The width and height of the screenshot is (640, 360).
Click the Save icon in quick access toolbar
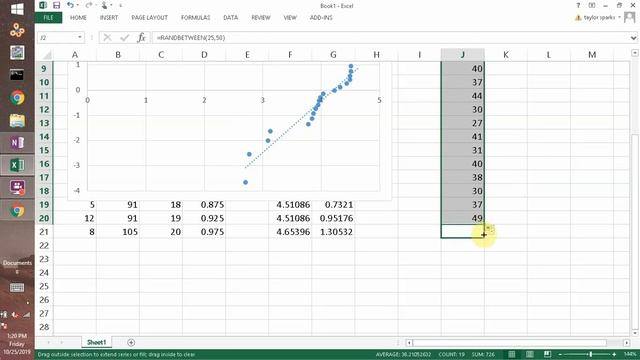click(x=56, y=5)
